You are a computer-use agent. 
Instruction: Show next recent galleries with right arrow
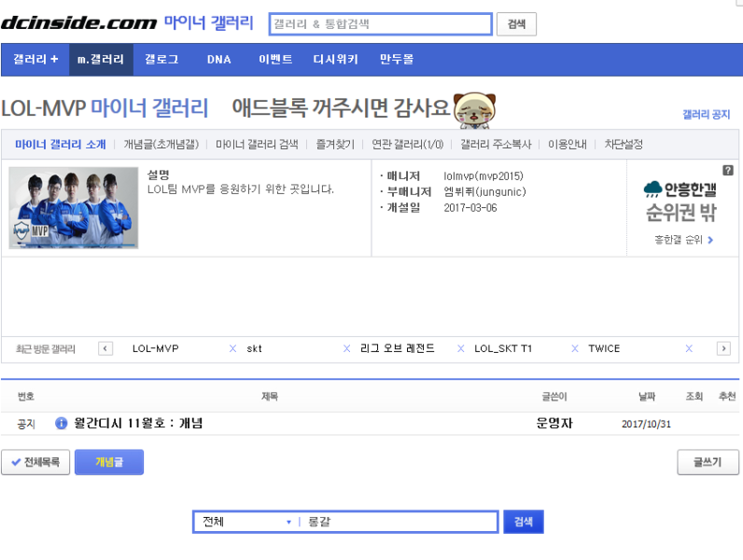click(723, 349)
